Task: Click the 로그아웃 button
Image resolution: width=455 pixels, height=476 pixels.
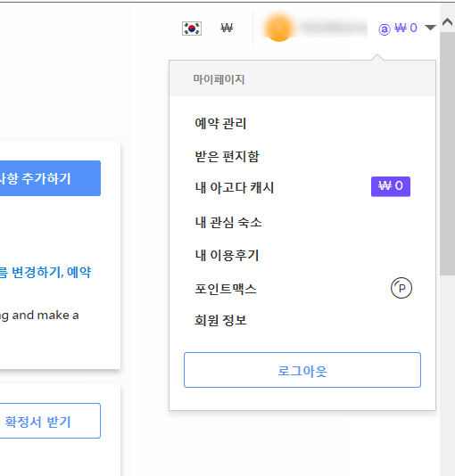Action: [302, 370]
